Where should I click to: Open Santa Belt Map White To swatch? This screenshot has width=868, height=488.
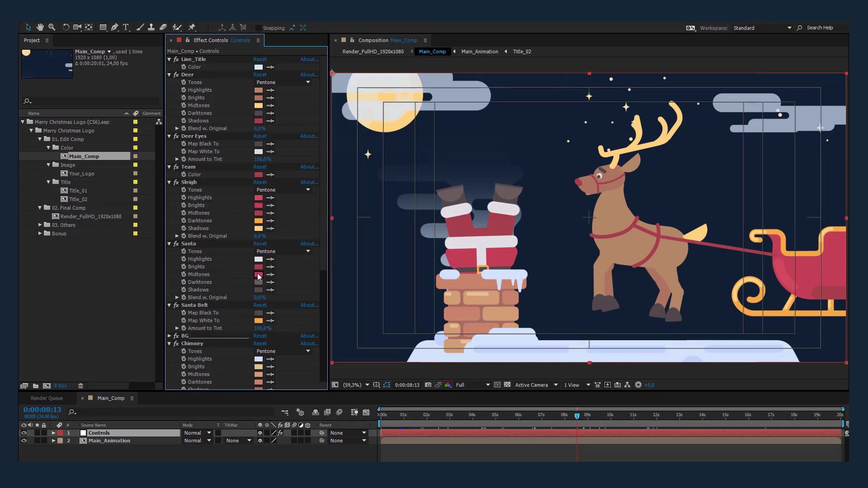coord(259,320)
